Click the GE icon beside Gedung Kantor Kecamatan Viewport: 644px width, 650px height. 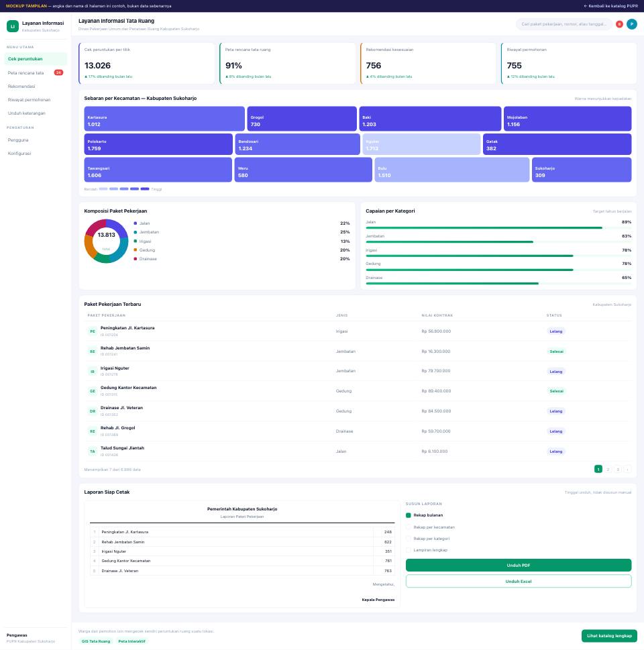(x=93, y=391)
